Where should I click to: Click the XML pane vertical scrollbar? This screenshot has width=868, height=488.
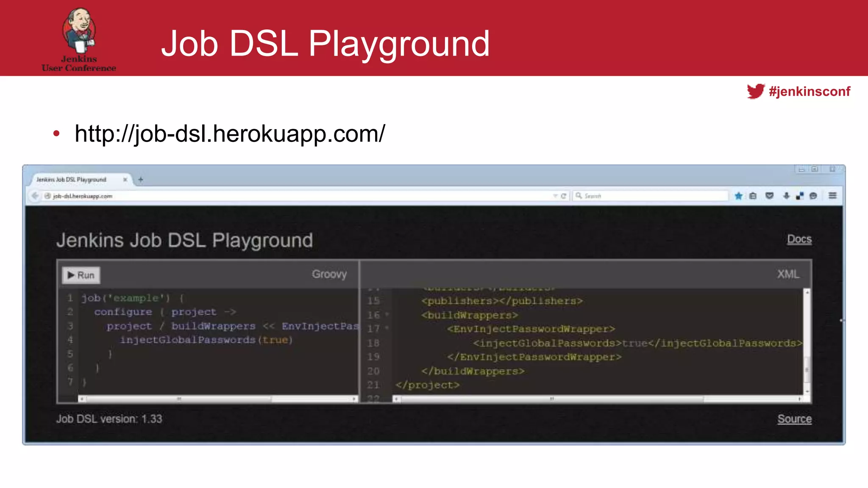pos(807,341)
